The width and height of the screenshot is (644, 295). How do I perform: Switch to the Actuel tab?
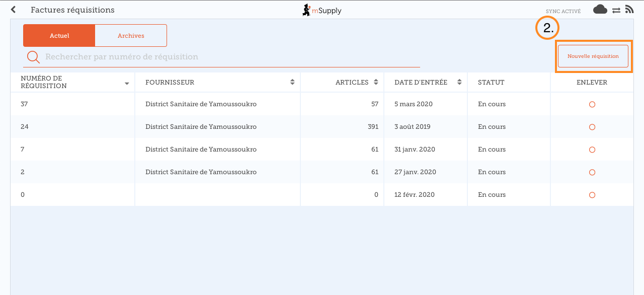tap(59, 36)
